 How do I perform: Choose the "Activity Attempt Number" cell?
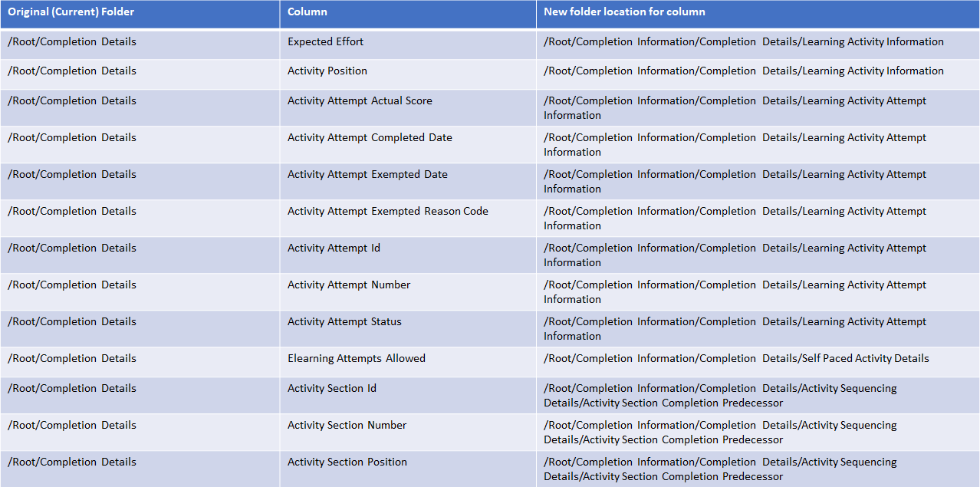coord(349,285)
